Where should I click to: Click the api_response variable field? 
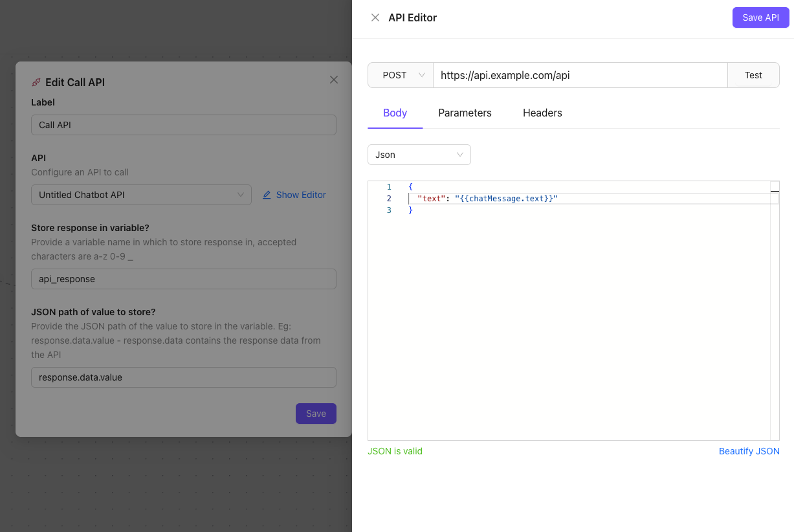(x=183, y=279)
